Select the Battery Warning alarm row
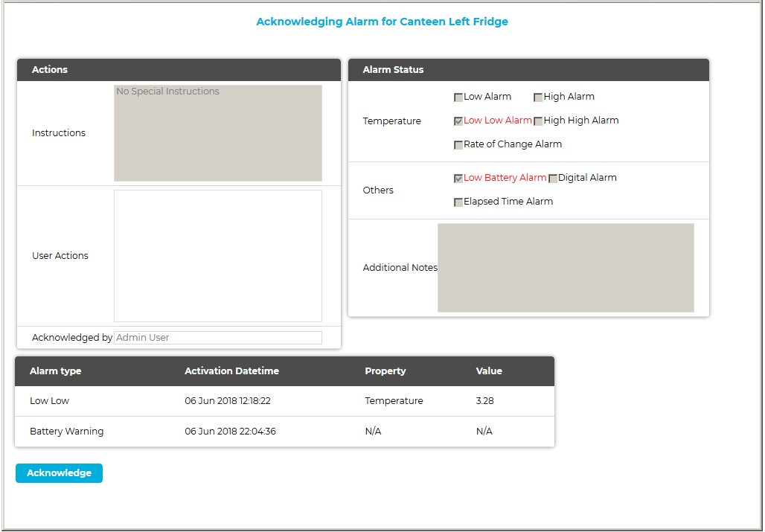 click(284, 432)
